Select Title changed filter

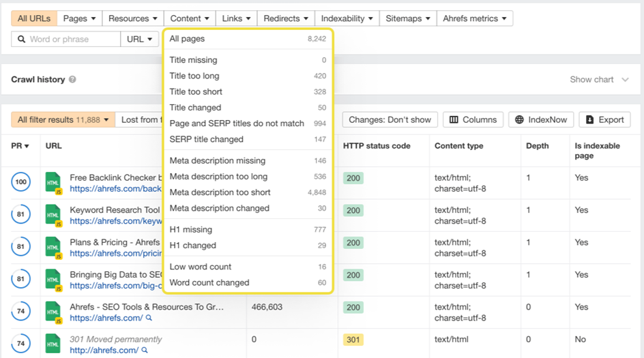coord(248,108)
